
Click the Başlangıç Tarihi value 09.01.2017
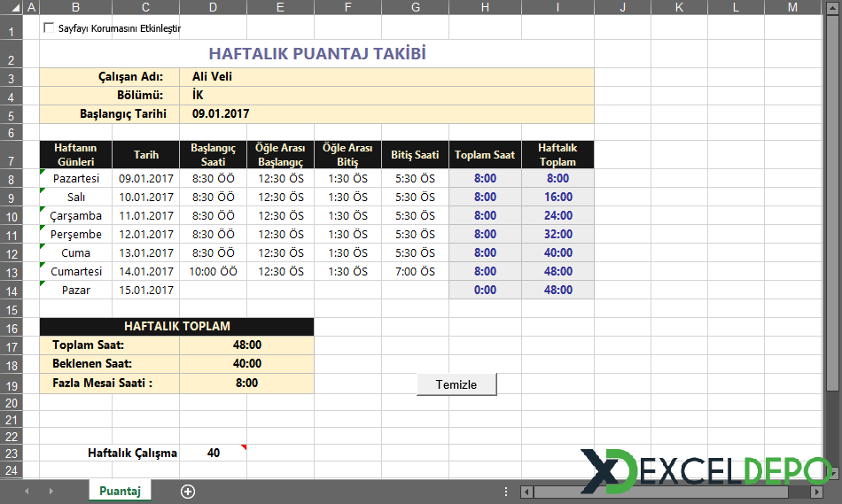(x=221, y=114)
